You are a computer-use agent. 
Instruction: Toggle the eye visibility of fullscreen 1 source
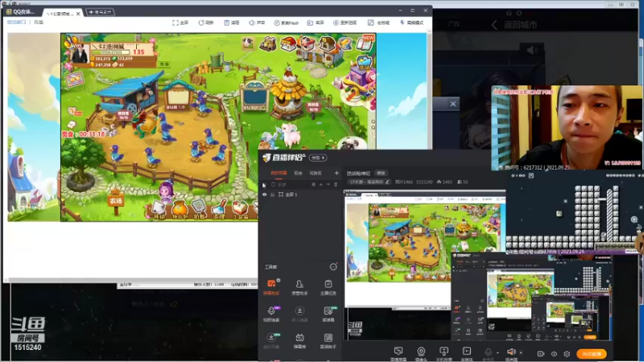[265, 195]
